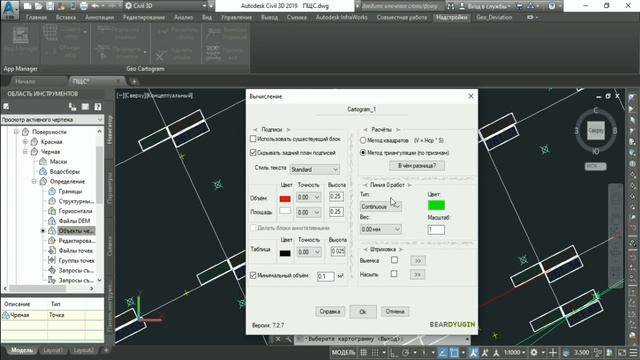Open the precision dropdown for "Таблица" row

309,252
